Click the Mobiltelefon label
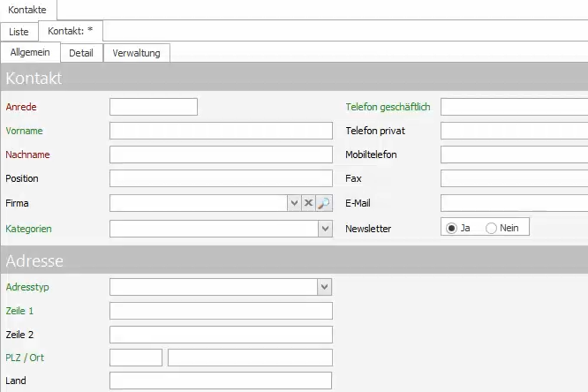This screenshot has width=588, height=392. [x=371, y=155]
